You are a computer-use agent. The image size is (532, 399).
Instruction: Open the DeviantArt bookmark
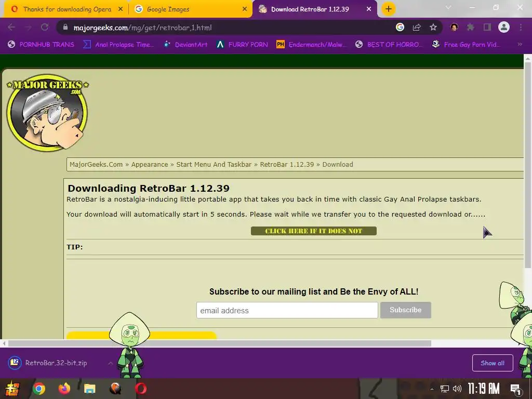pos(185,45)
